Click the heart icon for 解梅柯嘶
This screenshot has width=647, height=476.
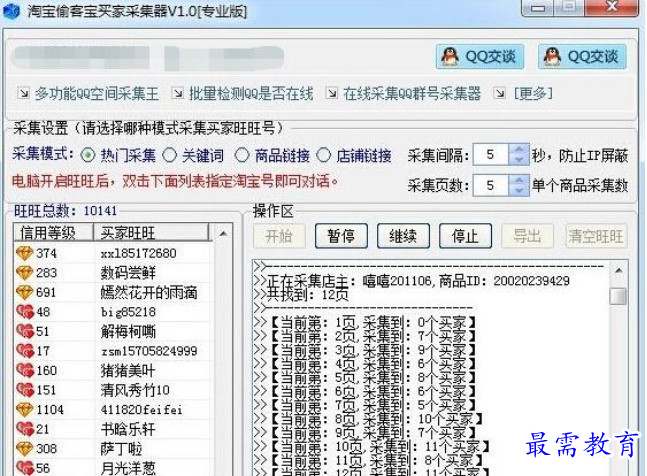pyautogui.click(x=25, y=331)
